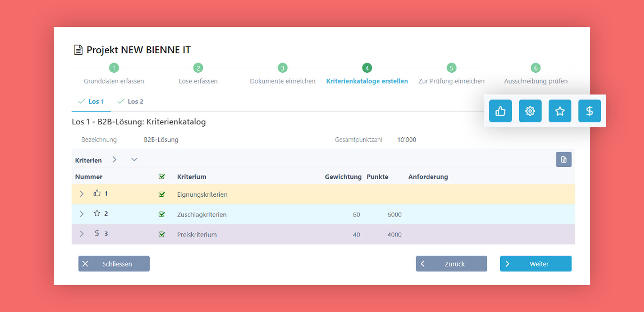
Task: Click the Zurück button
Action: point(451,264)
